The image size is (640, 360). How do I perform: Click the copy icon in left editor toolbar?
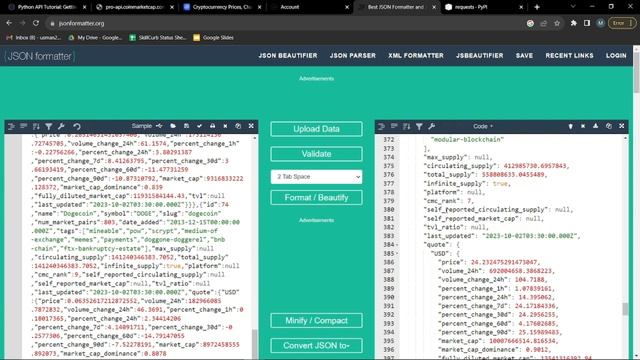click(238, 126)
